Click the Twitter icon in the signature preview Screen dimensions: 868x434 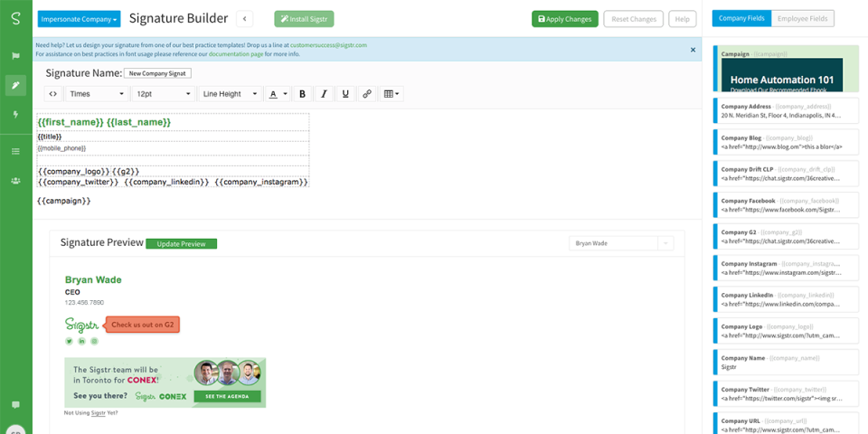[x=70, y=341]
